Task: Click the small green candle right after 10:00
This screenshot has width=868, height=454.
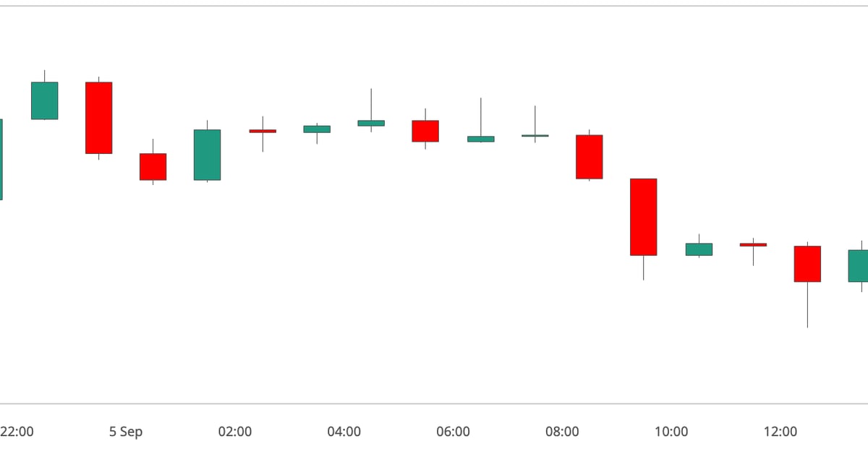Action: 699,249
